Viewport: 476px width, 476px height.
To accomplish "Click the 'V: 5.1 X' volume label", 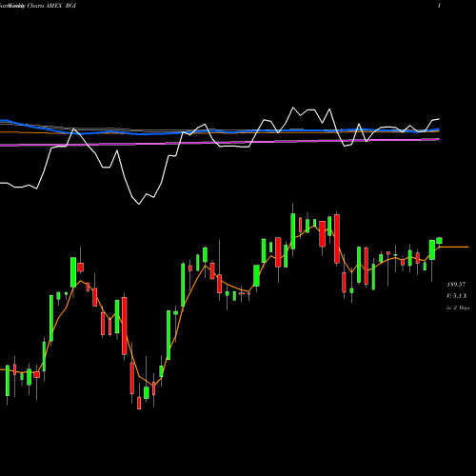I will click(457, 296).
